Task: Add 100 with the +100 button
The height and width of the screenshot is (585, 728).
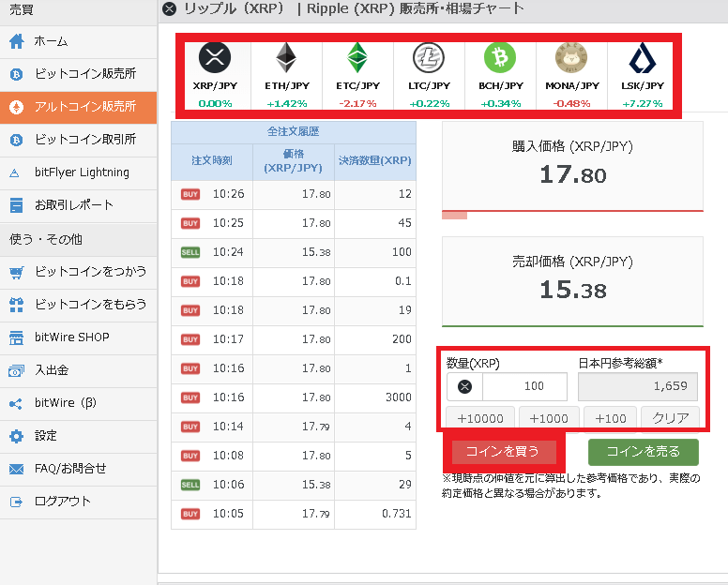Action: [610, 418]
